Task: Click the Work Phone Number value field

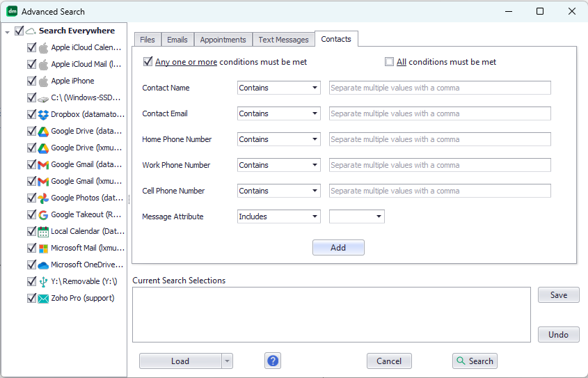Action: 440,165
